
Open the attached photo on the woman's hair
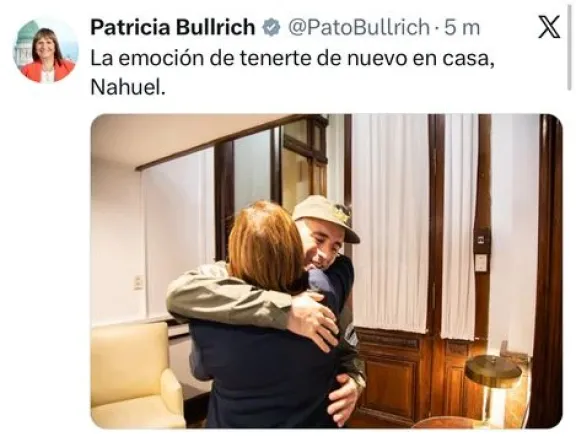point(265,243)
